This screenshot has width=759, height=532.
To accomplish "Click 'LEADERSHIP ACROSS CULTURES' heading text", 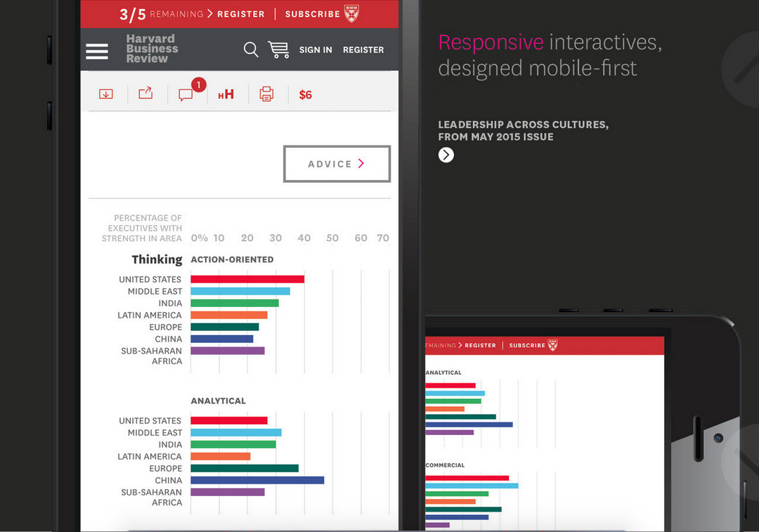I will [524, 124].
